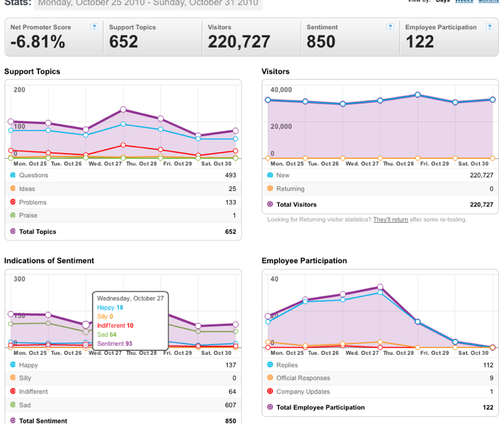Open the Sentiment help question mark icon
The height and width of the screenshot is (426, 504).
[390, 27]
